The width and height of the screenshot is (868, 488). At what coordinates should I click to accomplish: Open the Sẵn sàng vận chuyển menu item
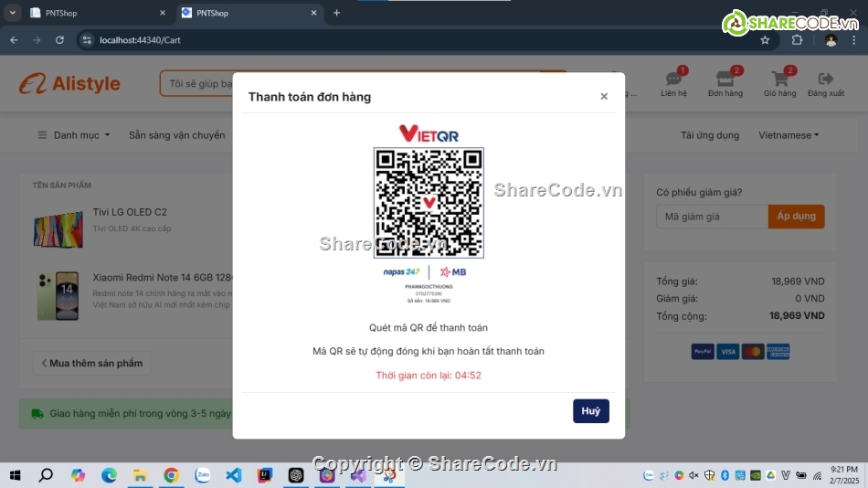(177, 135)
